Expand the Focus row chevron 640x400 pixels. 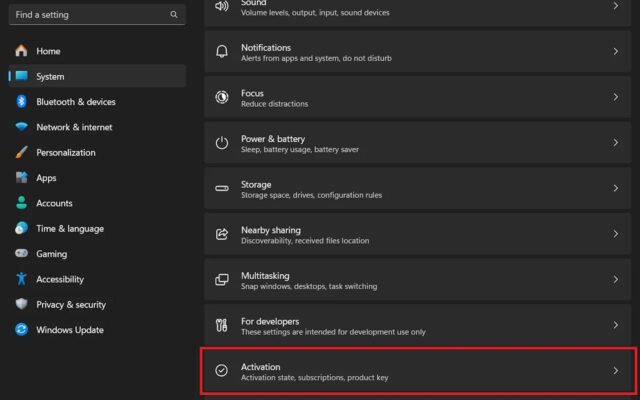click(615, 97)
